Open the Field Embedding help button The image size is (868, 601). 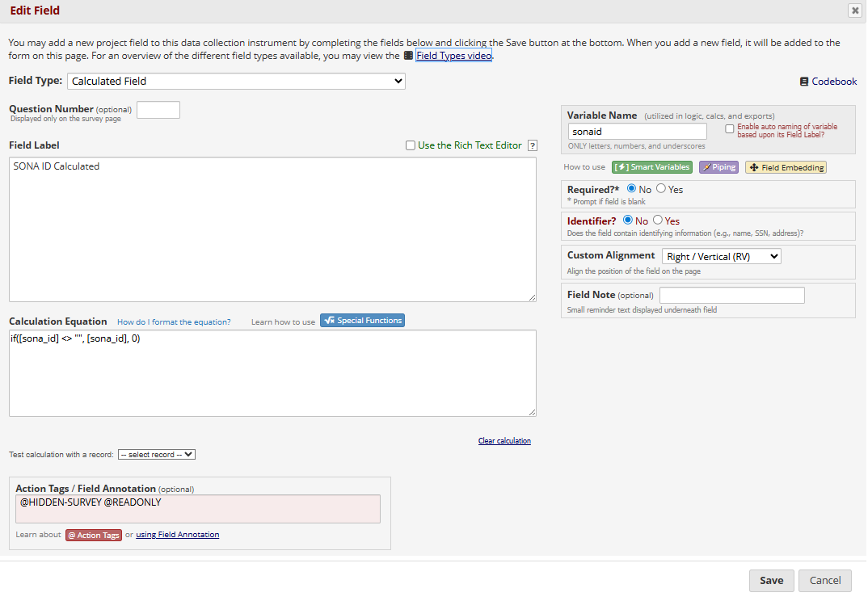click(x=786, y=167)
